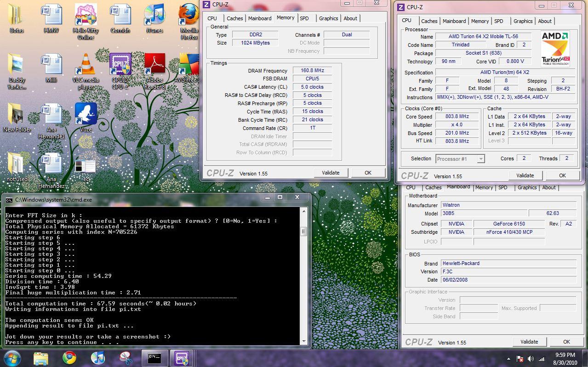Switch to Caches tab in Memory timings window
588x367 pixels.
coord(235,18)
